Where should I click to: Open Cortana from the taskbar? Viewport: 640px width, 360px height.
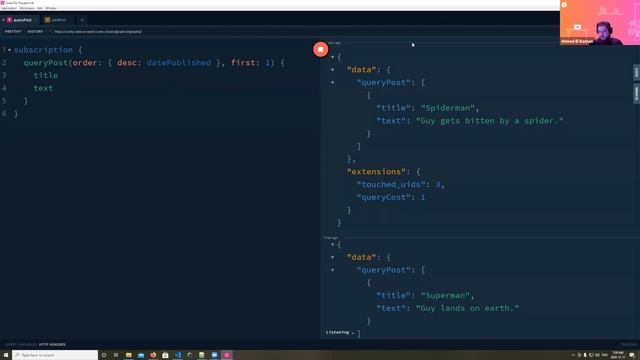tap(104, 355)
